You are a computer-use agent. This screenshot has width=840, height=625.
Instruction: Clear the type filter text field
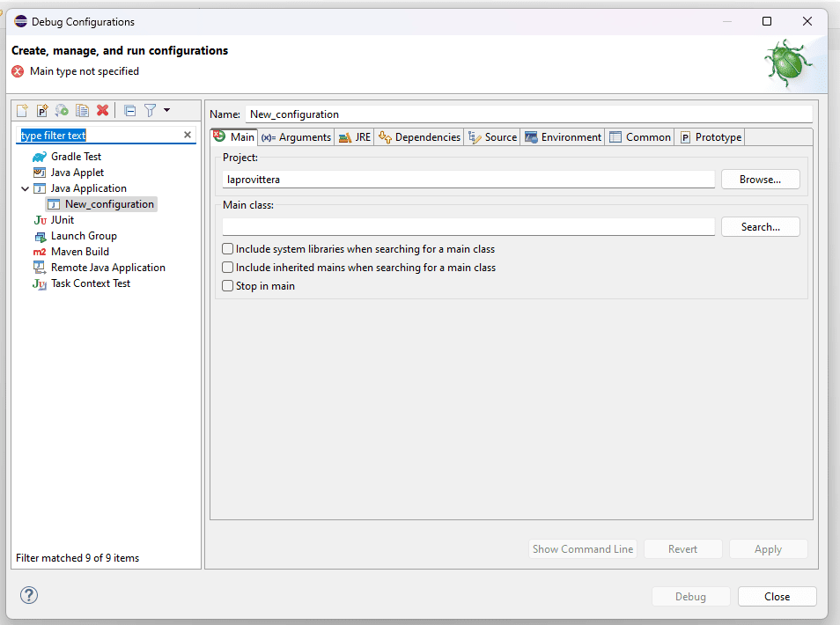pyautogui.click(x=188, y=135)
